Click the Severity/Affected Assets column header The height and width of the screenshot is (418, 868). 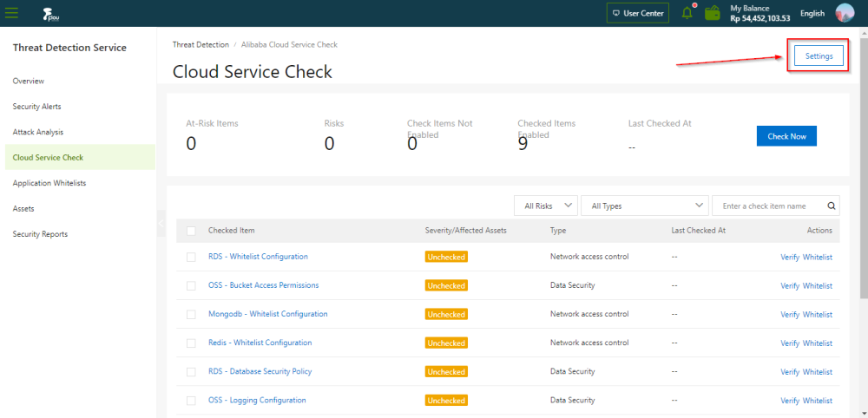(x=465, y=231)
